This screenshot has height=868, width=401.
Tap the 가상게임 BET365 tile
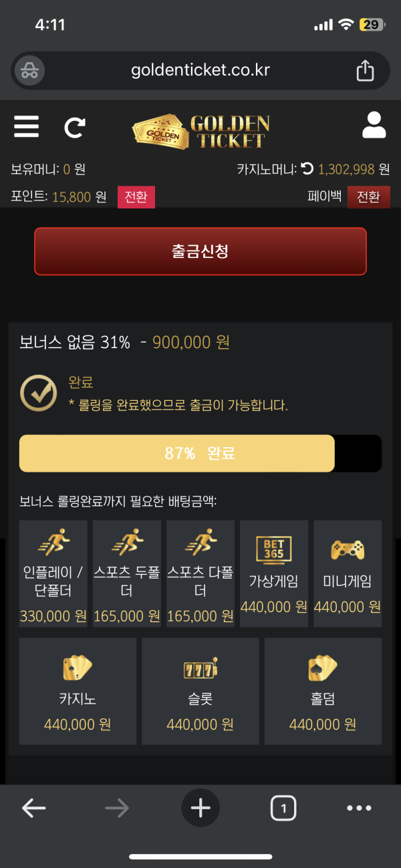274,573
